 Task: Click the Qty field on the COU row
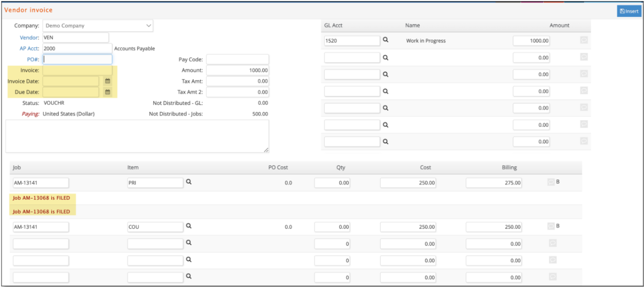click(332, 227)
